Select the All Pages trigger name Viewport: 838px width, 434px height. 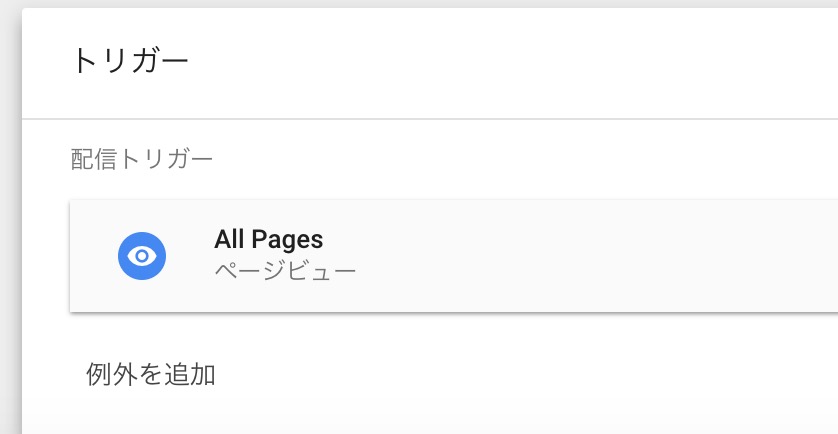268,239
